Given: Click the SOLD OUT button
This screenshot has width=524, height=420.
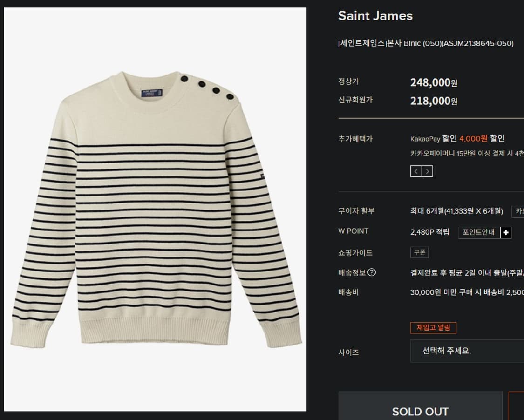Looking at the screenshot, I should pos(420,411).
